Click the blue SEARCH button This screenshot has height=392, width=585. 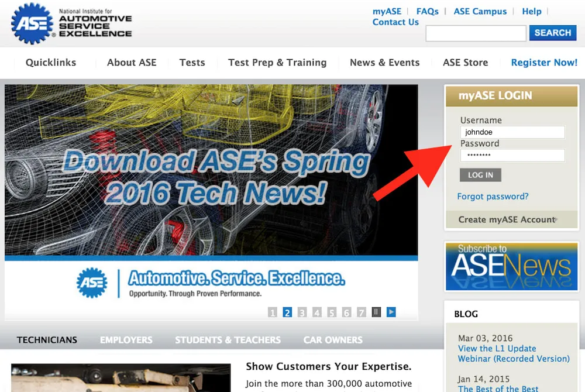pos(553,33)
